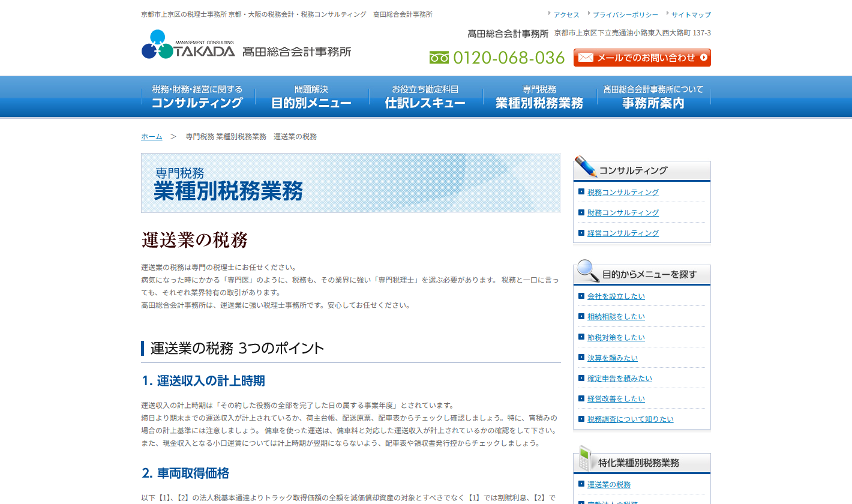This screenshot has width=852, height=504.
Task: Click the heading 1. 運送収入の計上時期
Action: point(203,381)
